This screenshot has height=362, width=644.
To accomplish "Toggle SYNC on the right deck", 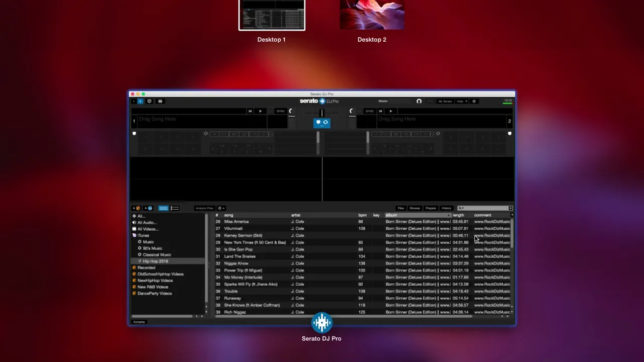I will pos(370,111).
